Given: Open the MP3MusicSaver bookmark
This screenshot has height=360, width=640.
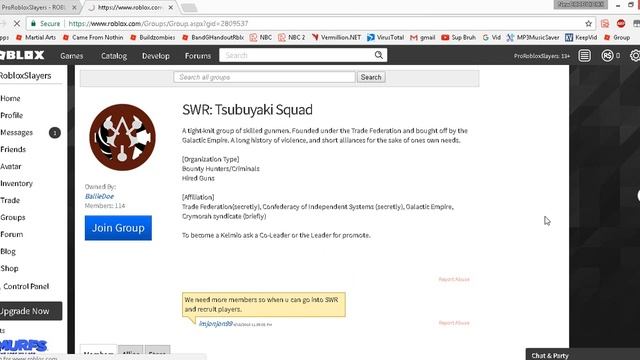Looking at the screenshot, I should pos(533,37).
